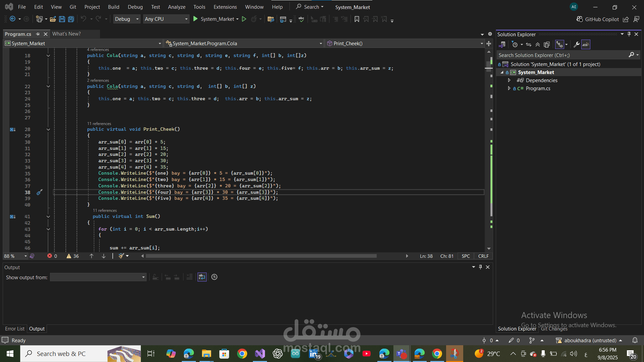This screenshot has width=644, height=362.
Task: Open the System_Market.Program.Cola type dropdown
Action: (x=245, y=44)
